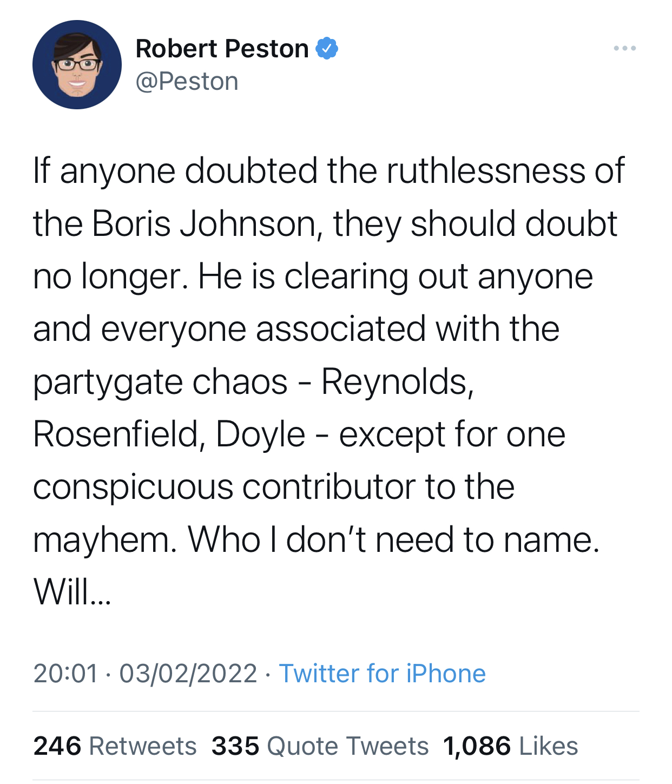
Task: Click the "Robert Peston" display name
Action: [x=222, y=49]
